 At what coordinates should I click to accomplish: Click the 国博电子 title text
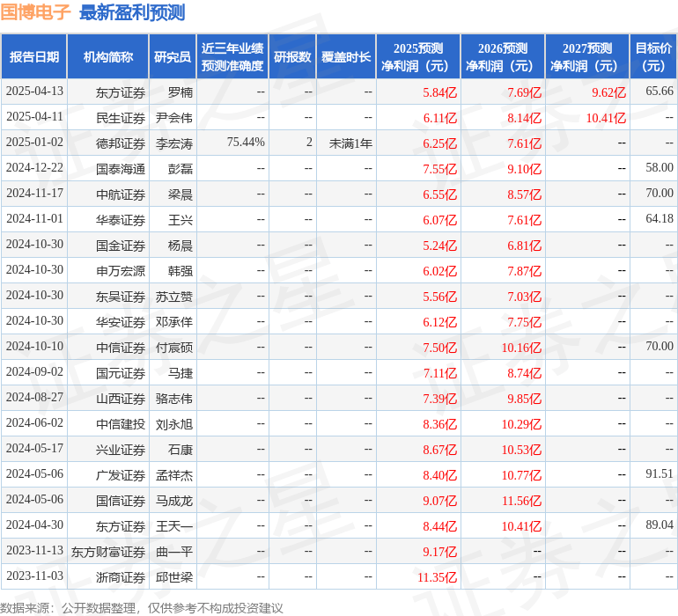coord(35,12)
